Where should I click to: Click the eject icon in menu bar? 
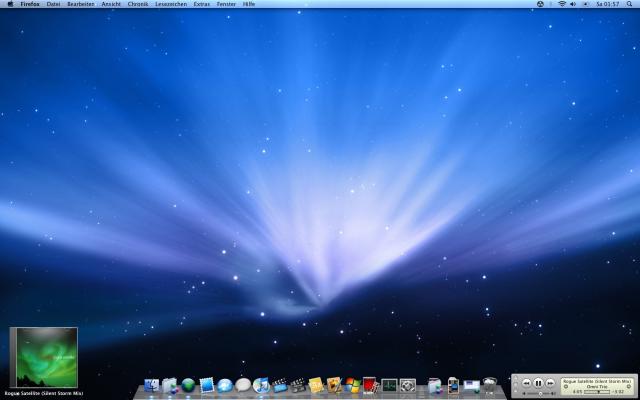click(585, 4)
